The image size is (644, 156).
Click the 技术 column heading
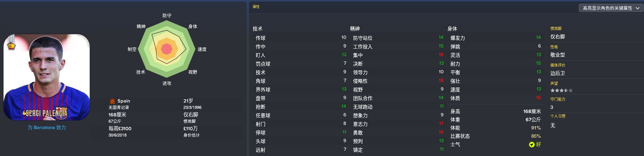pos(258,29)
